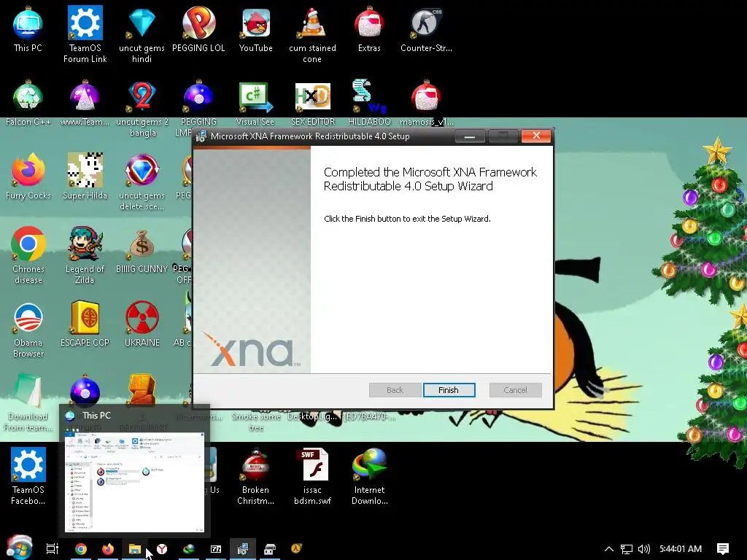Open network status in system tray
The image size is (747, 560).
pyautogui.click(x=627, y=549)
